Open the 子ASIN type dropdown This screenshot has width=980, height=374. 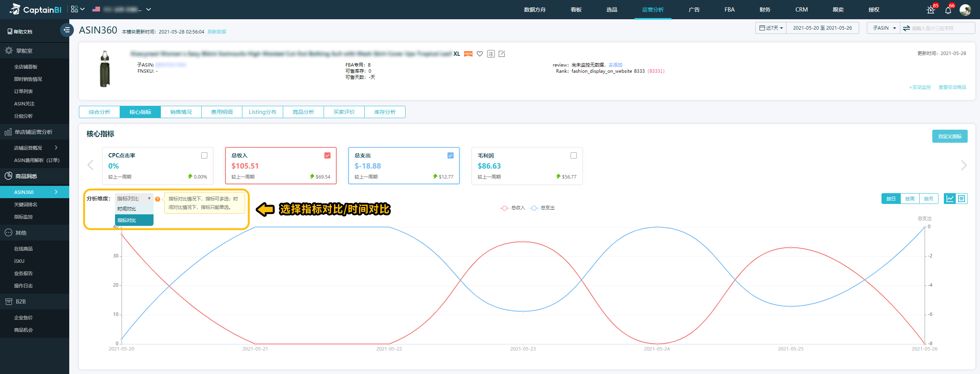click(x=883, y=28)
